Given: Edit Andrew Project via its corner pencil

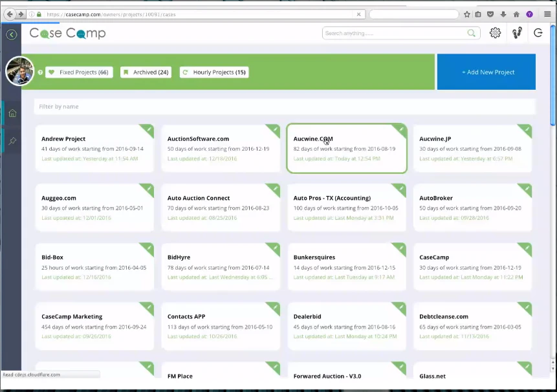Looking at the screenshot, I should 149,129.
